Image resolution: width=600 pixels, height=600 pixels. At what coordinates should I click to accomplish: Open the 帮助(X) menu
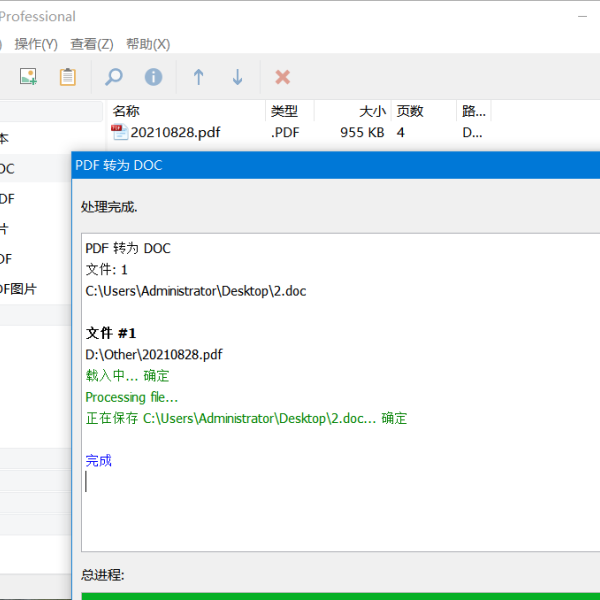(x=148, y=44)
